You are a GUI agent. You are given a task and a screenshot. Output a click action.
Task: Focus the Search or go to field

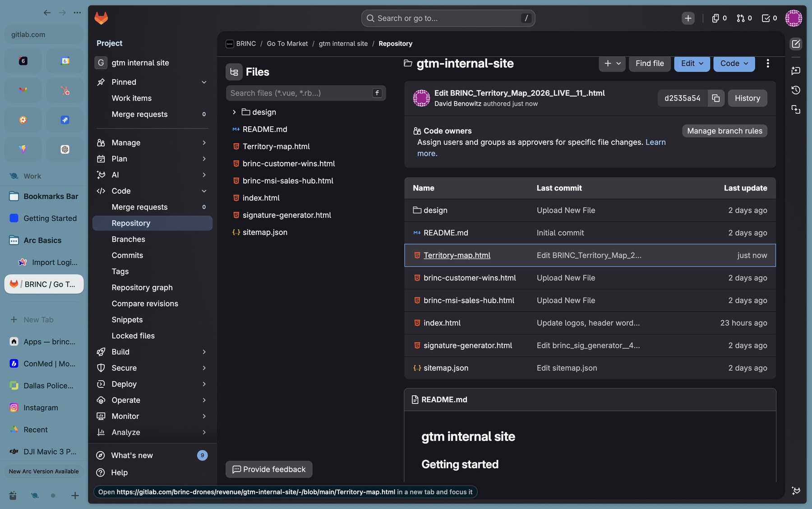tap(448, 18)
